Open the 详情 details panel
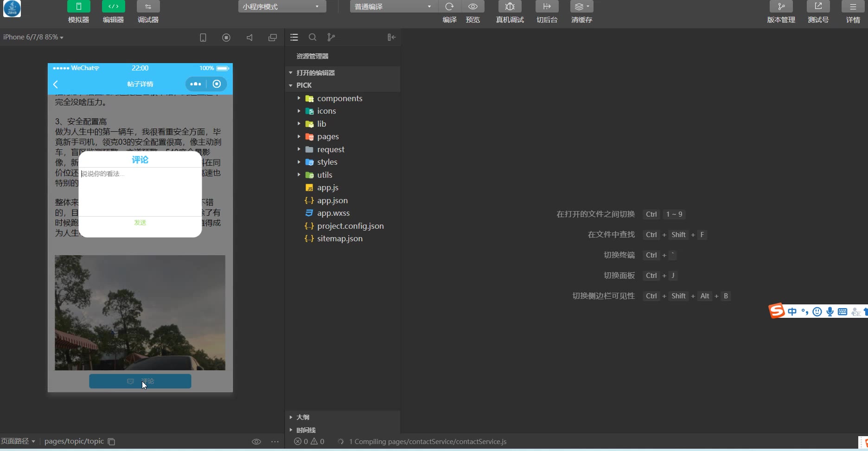Image resolution: width=868 pixels, height=451 pixels. tap(853, 6)
